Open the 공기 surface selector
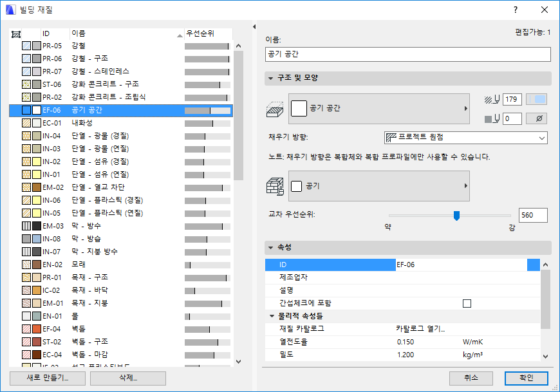The width and height of the screenshot is (560, 392). click(379, 186)
